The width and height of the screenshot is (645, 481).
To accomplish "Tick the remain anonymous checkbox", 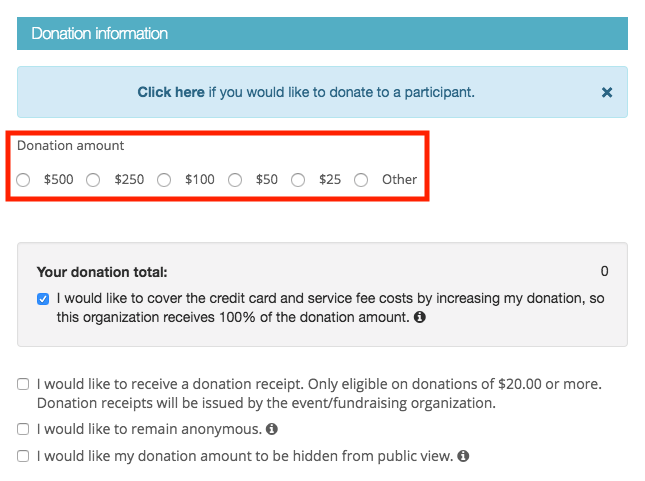I will click(23, 429).
